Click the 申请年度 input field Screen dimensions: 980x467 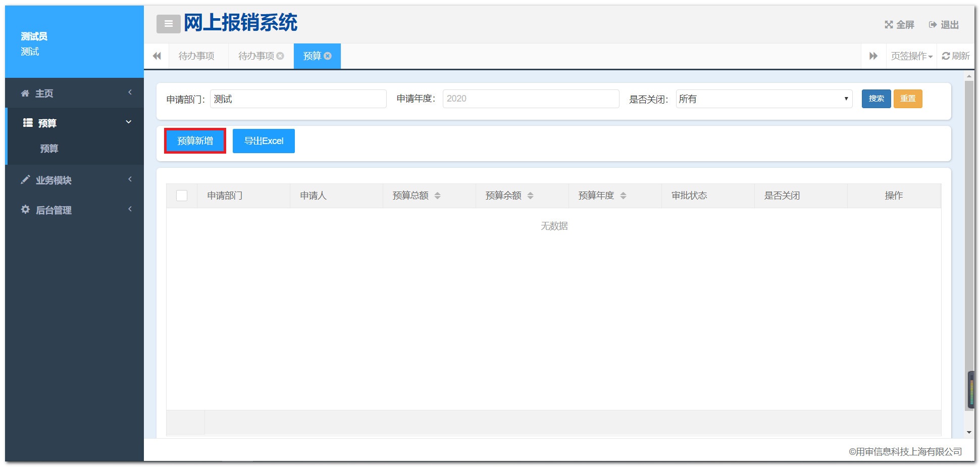[x=530, y=99]
